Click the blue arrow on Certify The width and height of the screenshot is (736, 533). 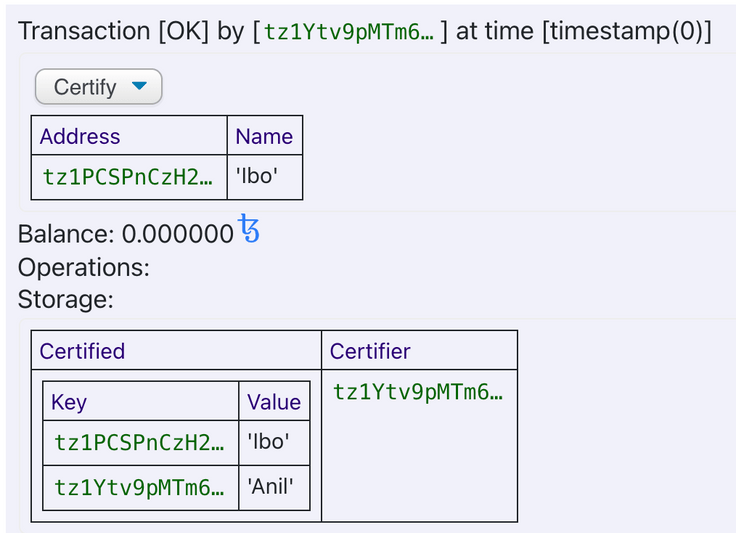(x=139, y=85)
